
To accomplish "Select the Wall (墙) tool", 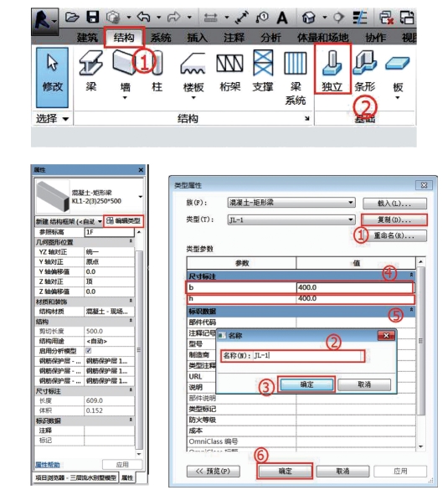I will [125, 71].
